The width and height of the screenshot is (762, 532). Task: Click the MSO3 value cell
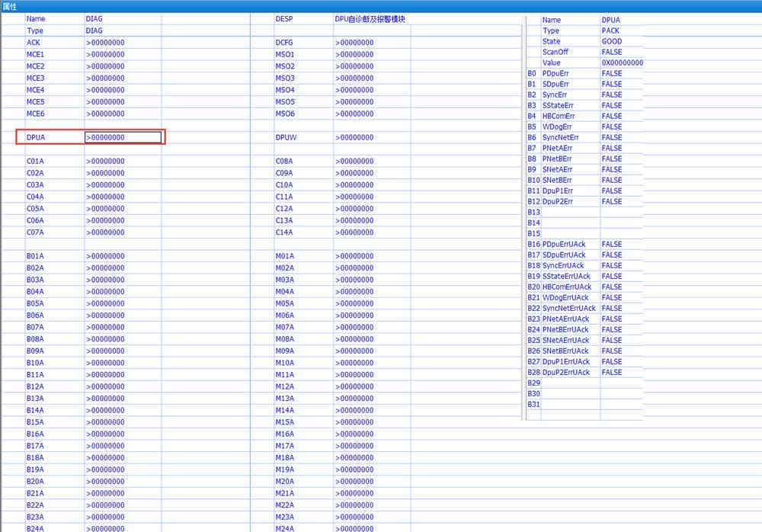[x=372, y=78]
